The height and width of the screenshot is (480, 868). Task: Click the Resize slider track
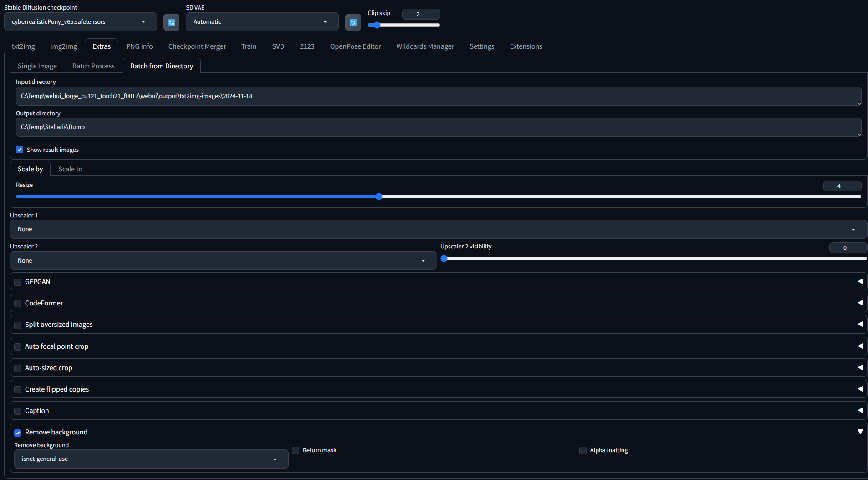coord(439,196)
